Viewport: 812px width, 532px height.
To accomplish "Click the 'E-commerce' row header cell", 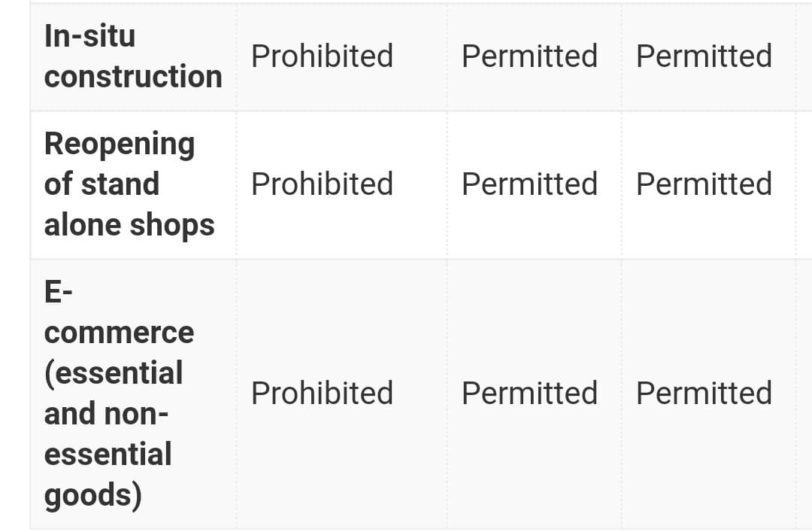I will click(x=133, y=394).
